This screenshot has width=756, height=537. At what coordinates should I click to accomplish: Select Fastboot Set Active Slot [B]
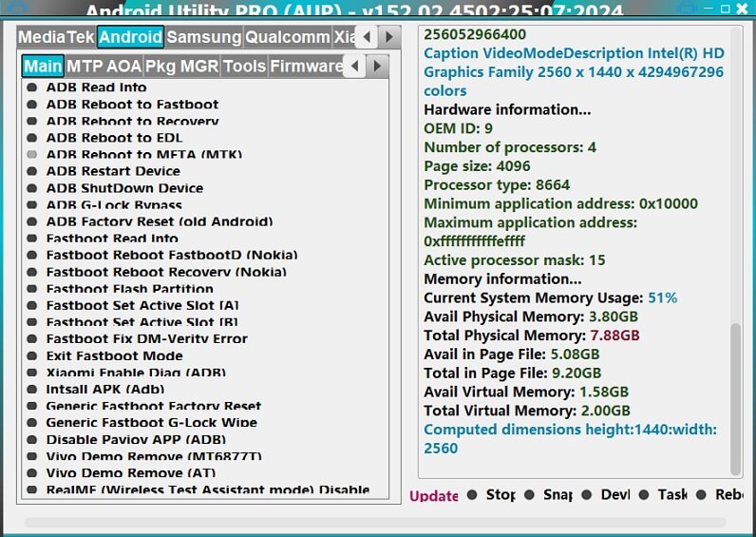[x=132, y=322]
